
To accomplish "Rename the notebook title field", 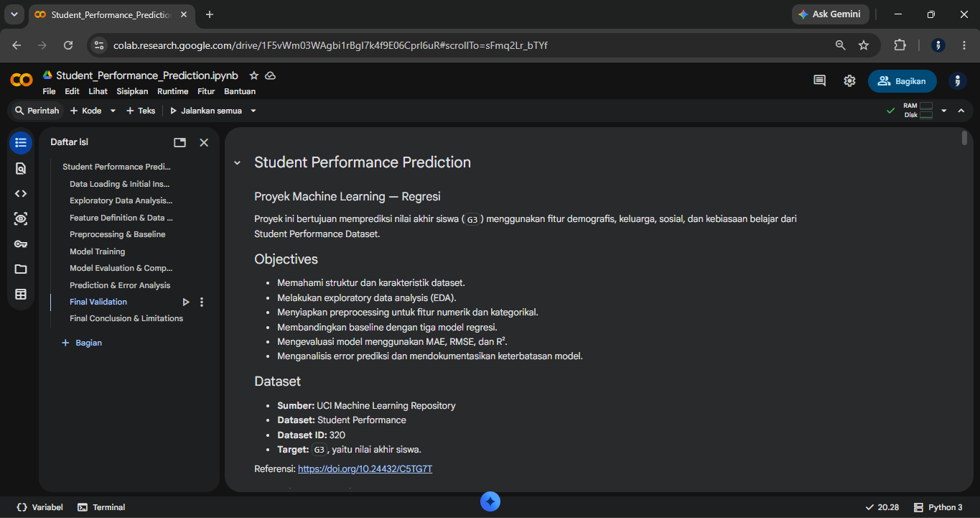I will click(147, 75).
